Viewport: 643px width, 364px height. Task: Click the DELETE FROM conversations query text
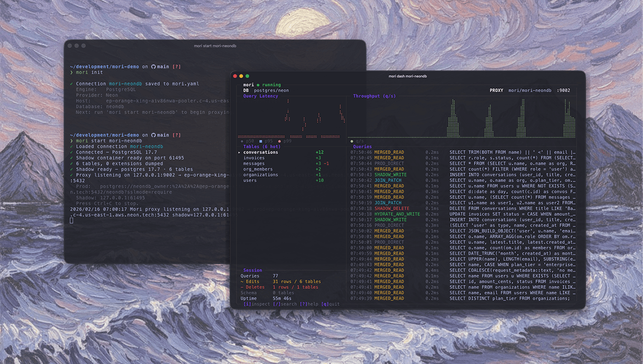[512, 209]
